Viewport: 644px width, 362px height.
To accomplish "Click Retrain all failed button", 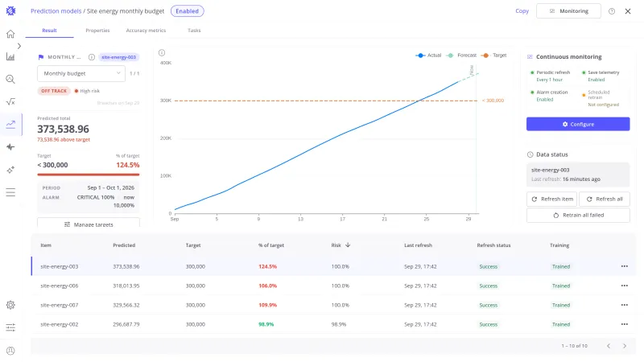I will tap(578, 215).
